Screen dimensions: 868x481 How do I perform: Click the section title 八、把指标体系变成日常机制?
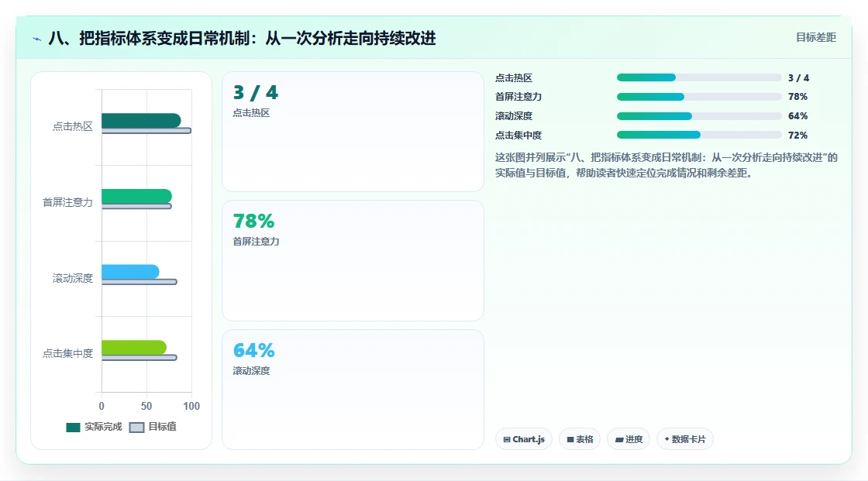click(243, 38)
